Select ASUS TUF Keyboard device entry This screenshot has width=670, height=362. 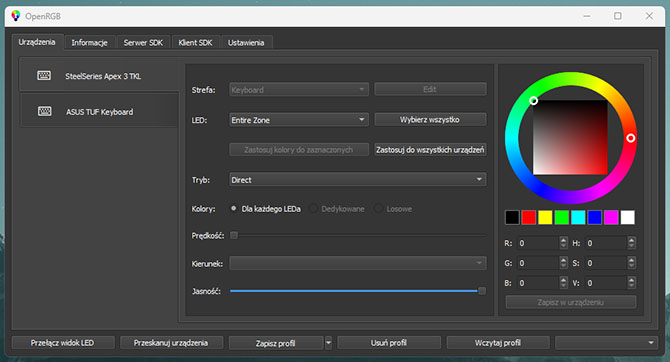(99, 111)
